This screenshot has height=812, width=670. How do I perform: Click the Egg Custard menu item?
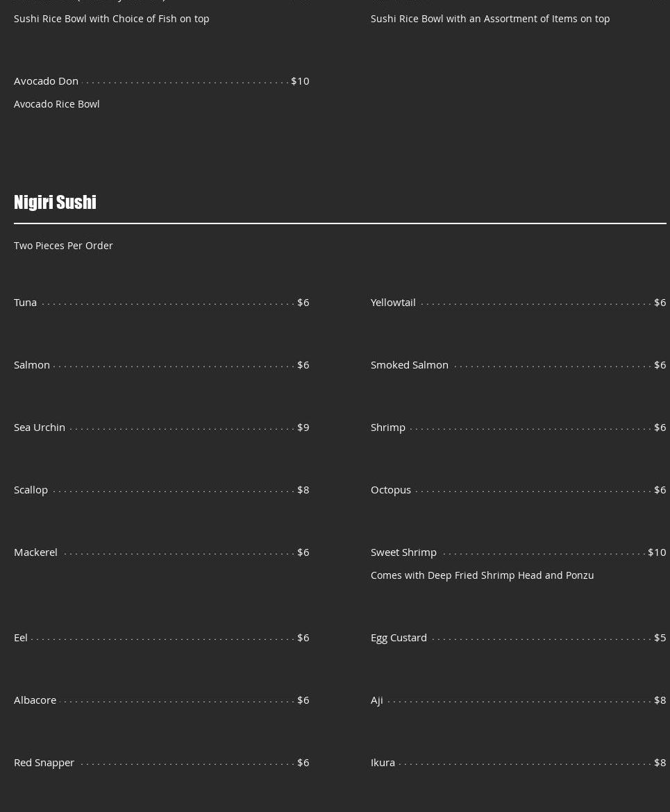coord(399,637)
